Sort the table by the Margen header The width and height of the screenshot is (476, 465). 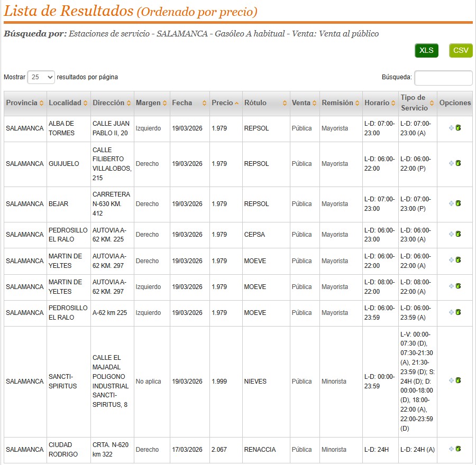164,103
